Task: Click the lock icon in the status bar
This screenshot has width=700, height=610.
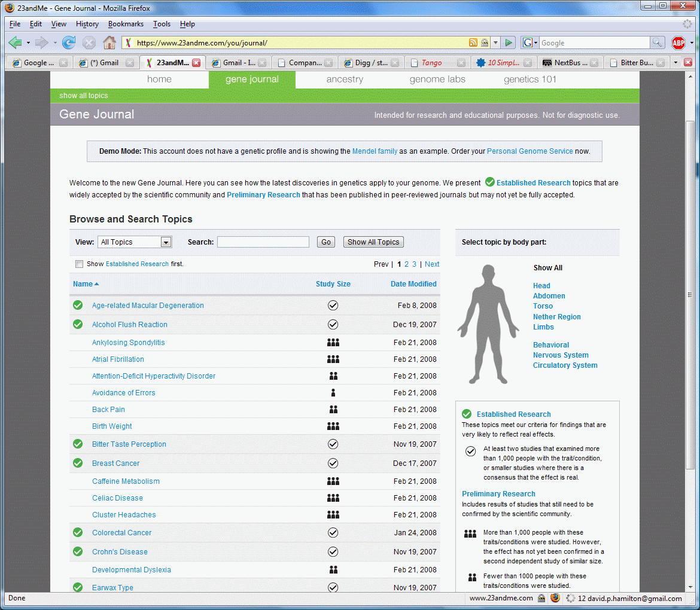Action: point(541,598)
